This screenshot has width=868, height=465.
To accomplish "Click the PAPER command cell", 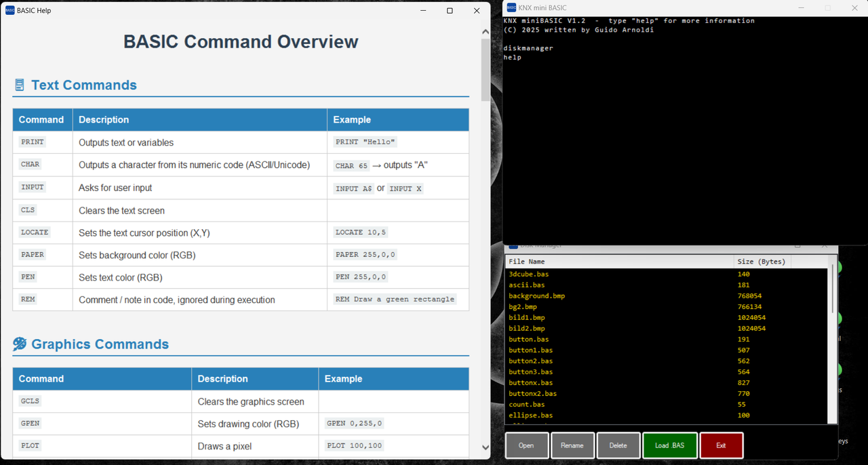I will click(43, 255).
